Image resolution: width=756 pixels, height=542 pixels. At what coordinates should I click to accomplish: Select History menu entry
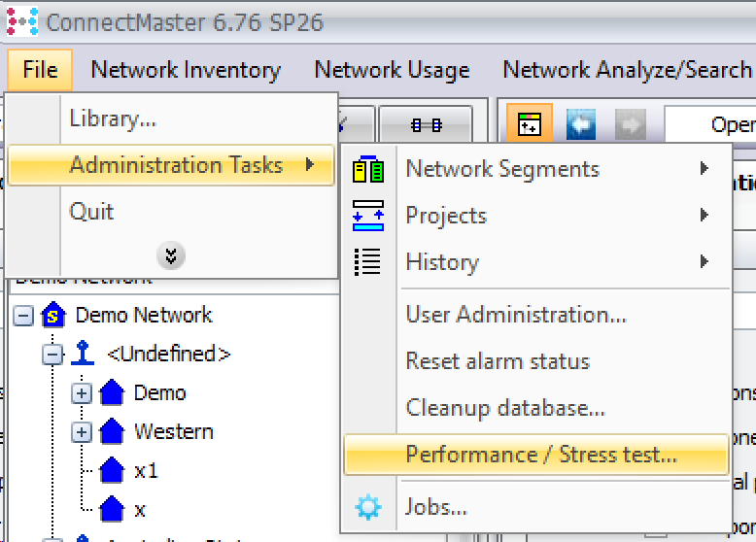click(536, 261)
